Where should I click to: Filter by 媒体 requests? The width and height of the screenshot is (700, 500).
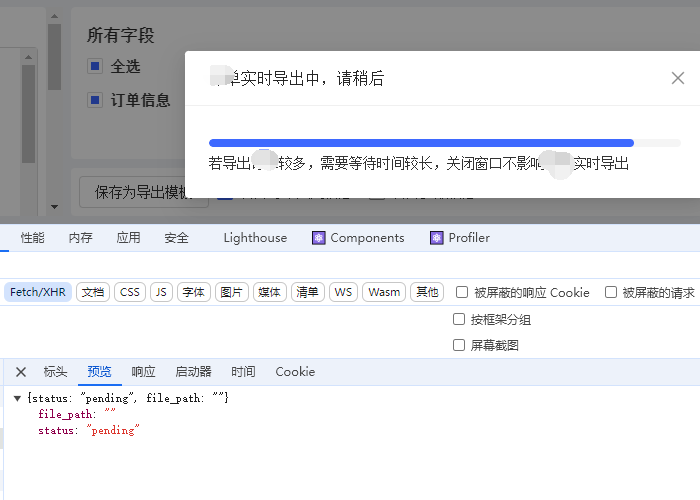[x=270, y=292]
